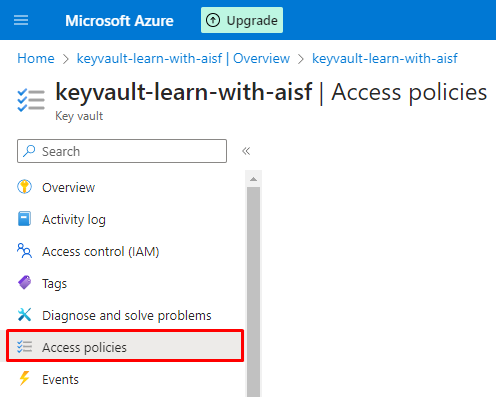Screen dimensions: 496x397
Task: Open Activity log menu item
Action: tap(74, 219)
